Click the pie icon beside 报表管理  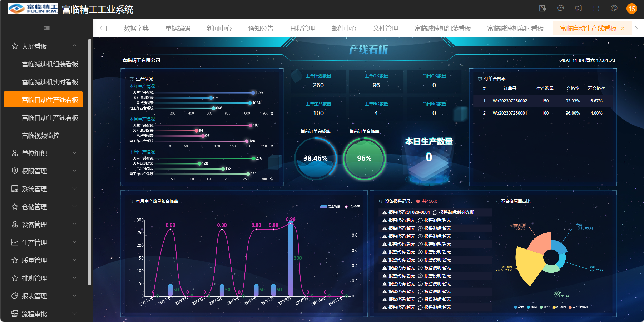(15, 296)
